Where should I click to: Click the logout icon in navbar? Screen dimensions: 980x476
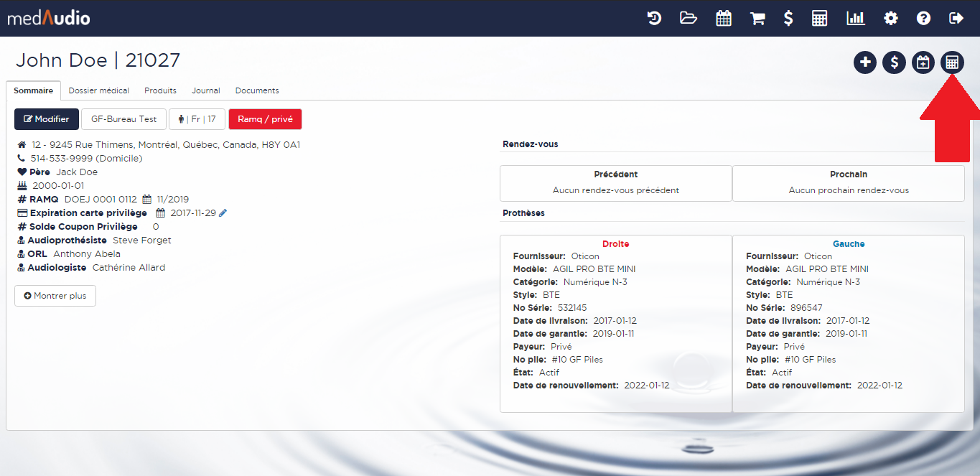956,19
